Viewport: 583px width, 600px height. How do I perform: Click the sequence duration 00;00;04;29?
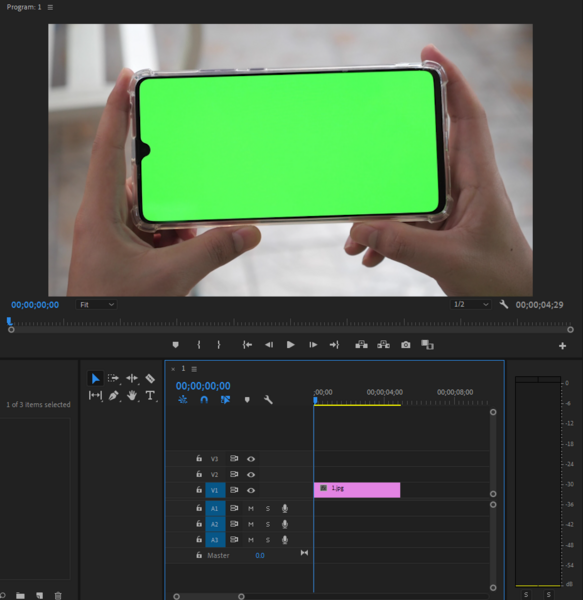click(x=539, y=305)
